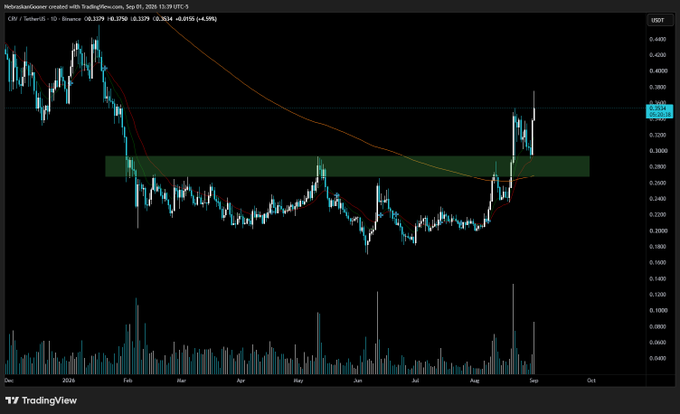Click the Sep label on time axis

pyautogui.click(x=533, y=381)
